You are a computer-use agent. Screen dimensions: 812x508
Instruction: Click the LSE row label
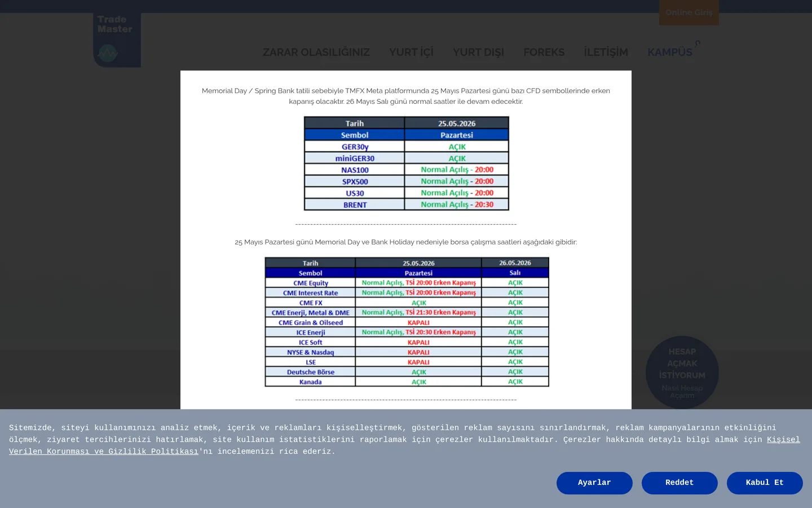(x=310, y=362)
